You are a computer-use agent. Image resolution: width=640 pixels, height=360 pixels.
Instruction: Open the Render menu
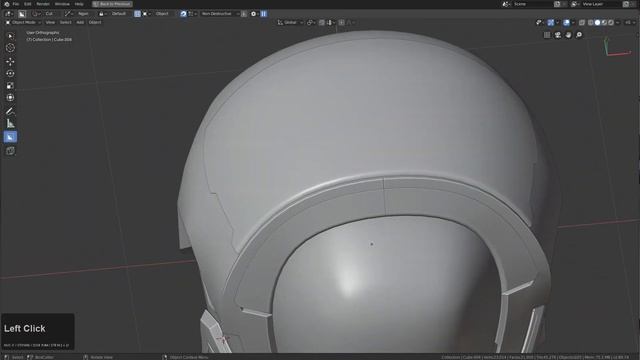[43, 4]
